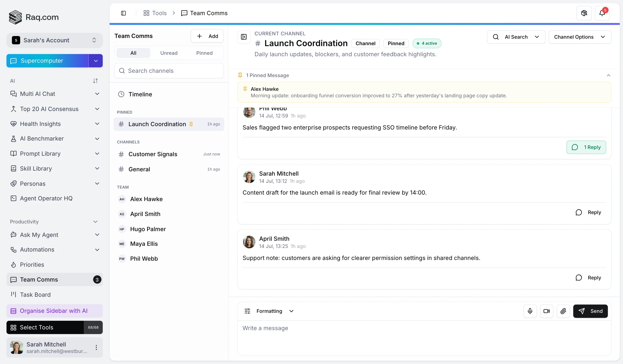Open the 1 Reply thread button
Viewport: 623px width, 364px height.
[x=586, y=147]
